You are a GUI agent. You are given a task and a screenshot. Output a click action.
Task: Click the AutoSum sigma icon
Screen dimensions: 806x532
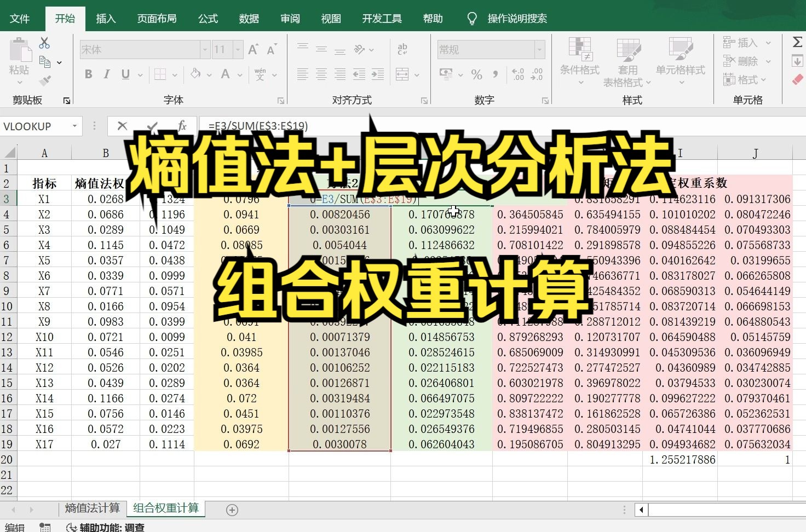pyautogui.click(x=797, y=42)
